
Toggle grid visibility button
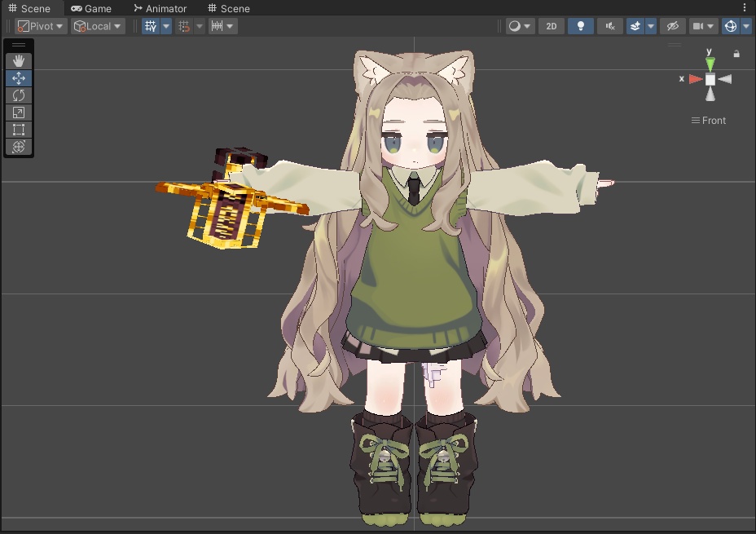click(151, 26)
